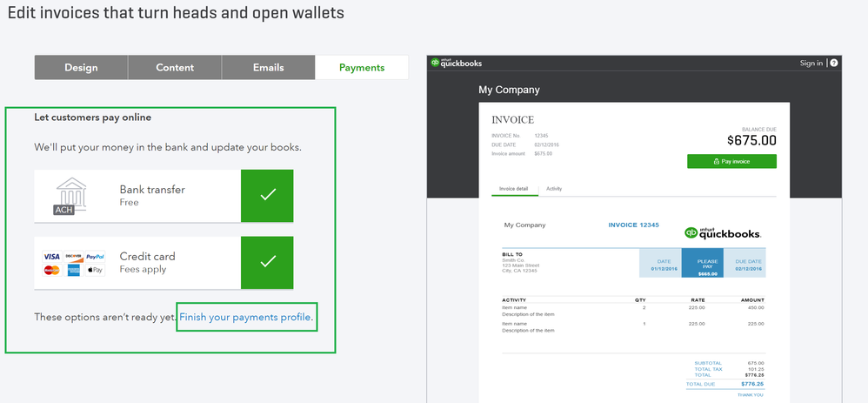Image resolution: width=868 pixels, height=403 pixels.
Task: Click Finish your payments profile link
Action: pyautogui.click(x=245, y=317)
